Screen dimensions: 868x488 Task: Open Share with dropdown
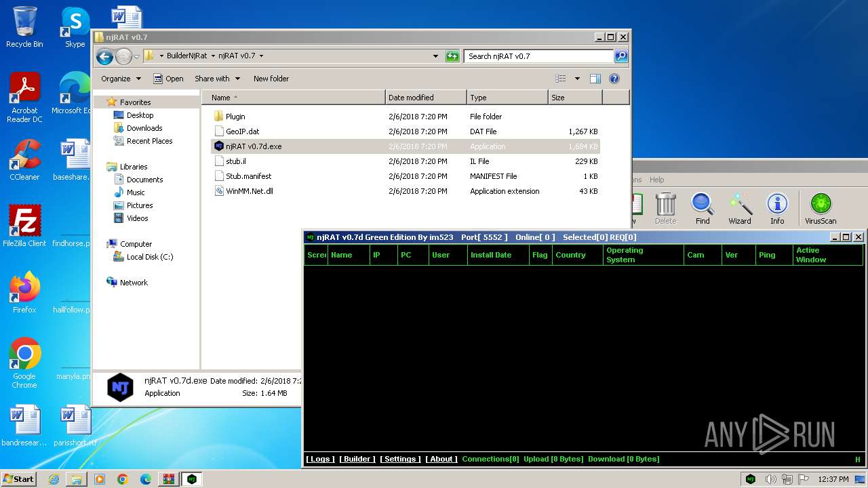click(x=217, y=79)
